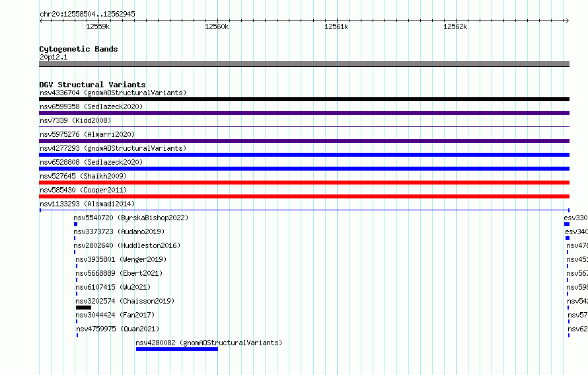Screen dimensions: 588x375
Task: Click the 12560k scale position label
Action: 217,26
